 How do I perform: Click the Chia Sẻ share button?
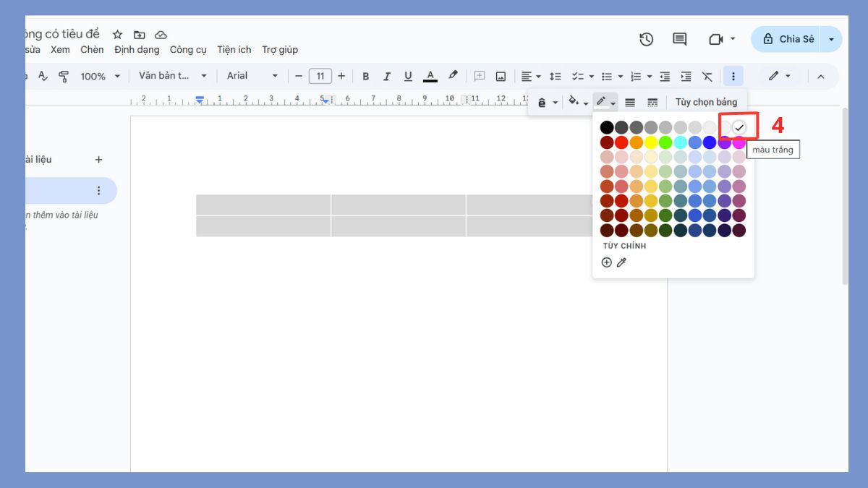(787, 39)
